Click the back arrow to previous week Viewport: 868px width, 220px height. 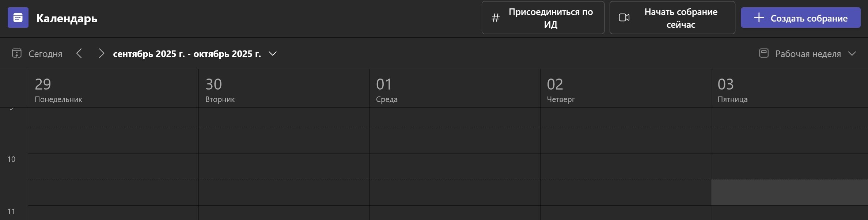pos(79,53)
